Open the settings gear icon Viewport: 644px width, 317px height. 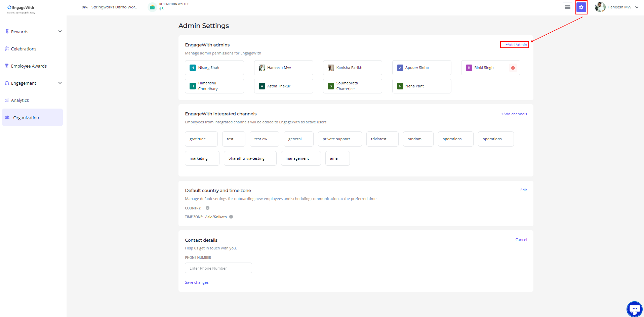(x=581, y=7)
